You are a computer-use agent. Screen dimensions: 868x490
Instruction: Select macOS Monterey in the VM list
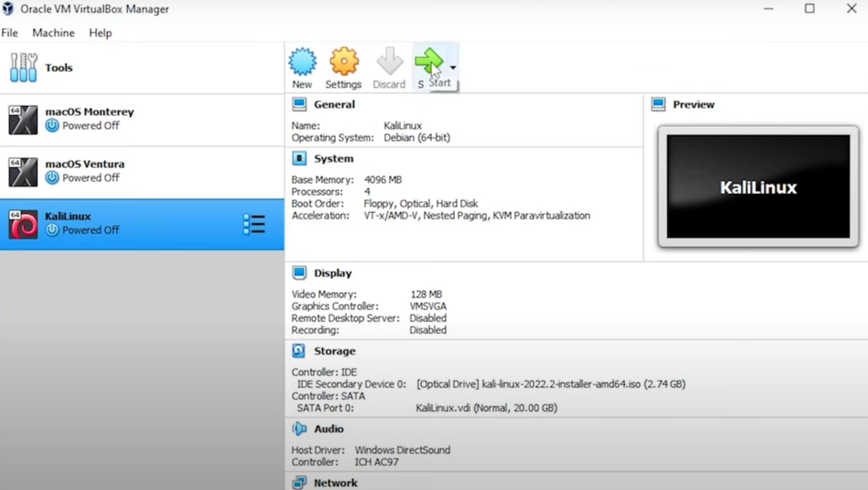142,120
